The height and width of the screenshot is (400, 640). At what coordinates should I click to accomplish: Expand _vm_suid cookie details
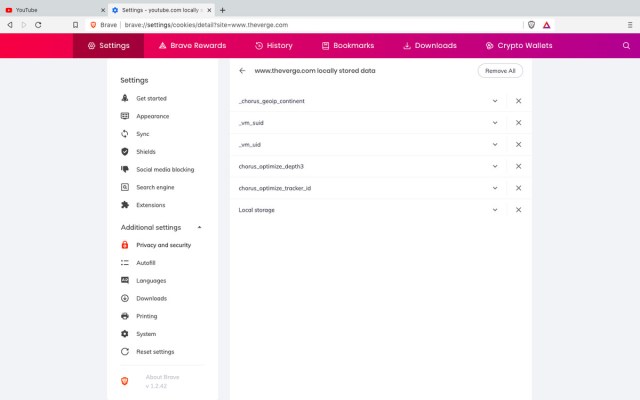tap(495, 122)
